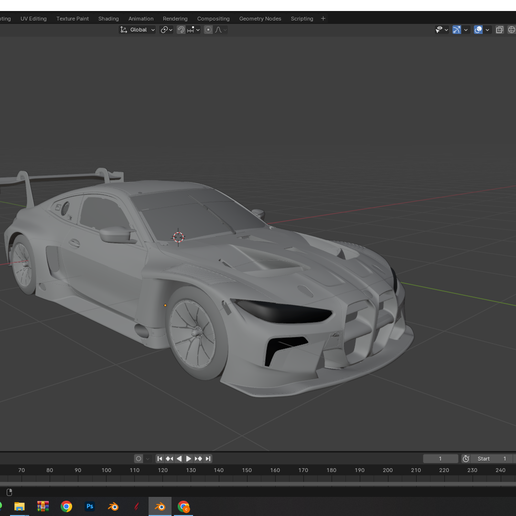Screen dimensions: 516x516
Task: Jump to the first frame
Action: click(x=160, y=459)
